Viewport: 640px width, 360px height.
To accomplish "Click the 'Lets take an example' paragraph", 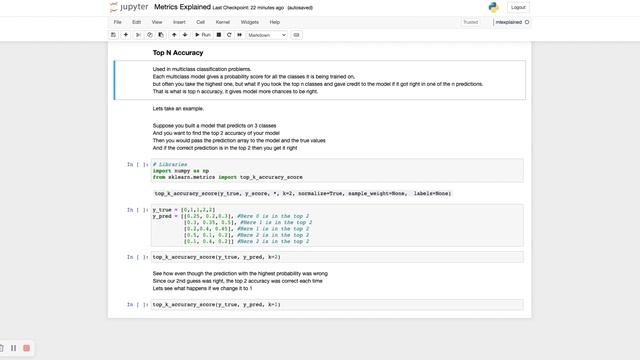I will pyautogui.click(x=178, y=109).
